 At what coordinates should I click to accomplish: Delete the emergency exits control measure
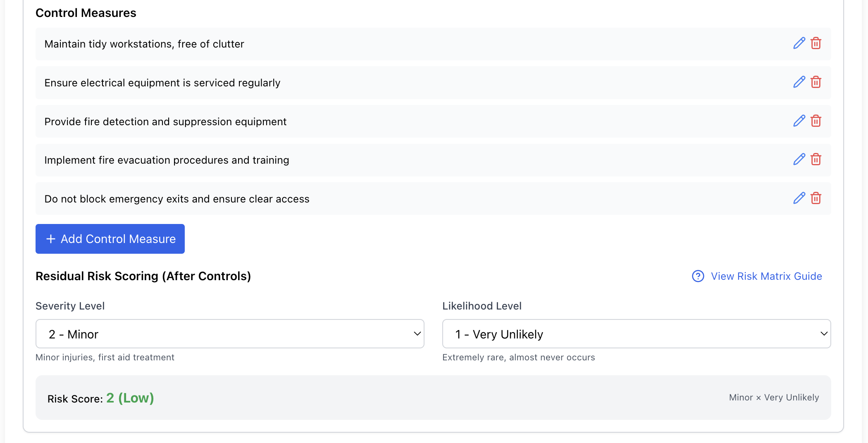816,198
